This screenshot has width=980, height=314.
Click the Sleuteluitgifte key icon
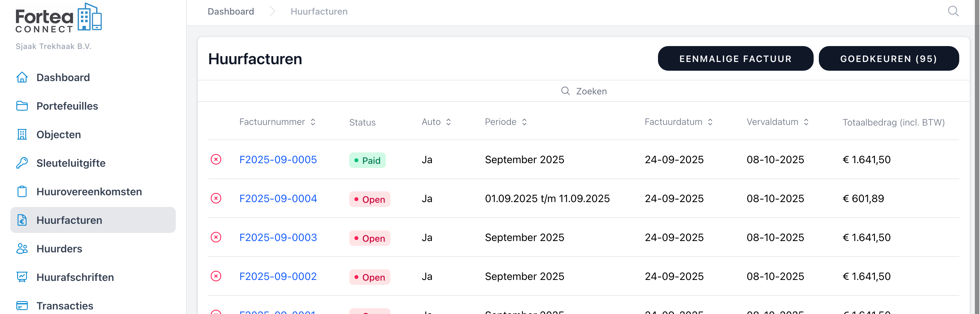click(x=22, y=163)
